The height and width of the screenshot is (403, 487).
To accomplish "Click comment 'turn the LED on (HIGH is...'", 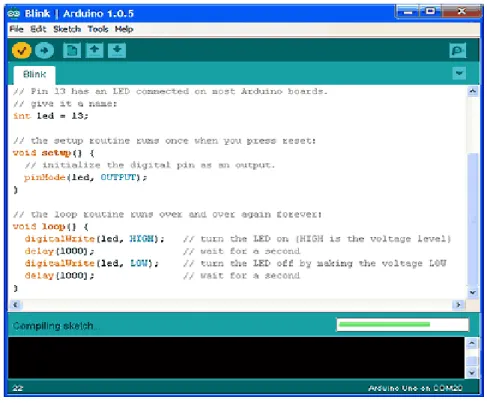I will coord(317,239).
